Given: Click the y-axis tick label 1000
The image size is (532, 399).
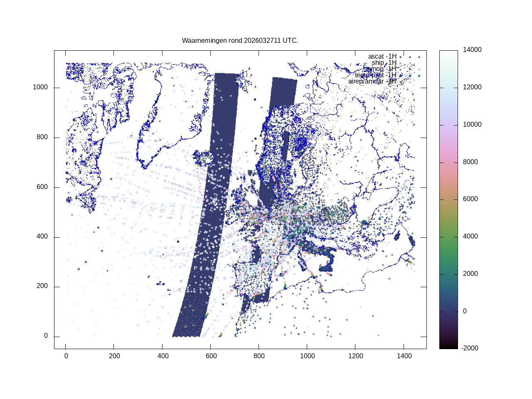Looking at the screenshot, I should click(40, 87).
